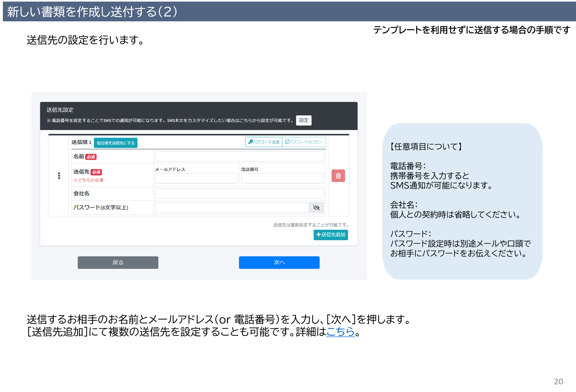Click the 必須 badge beside 名前
576x392 pixels.
91,157
